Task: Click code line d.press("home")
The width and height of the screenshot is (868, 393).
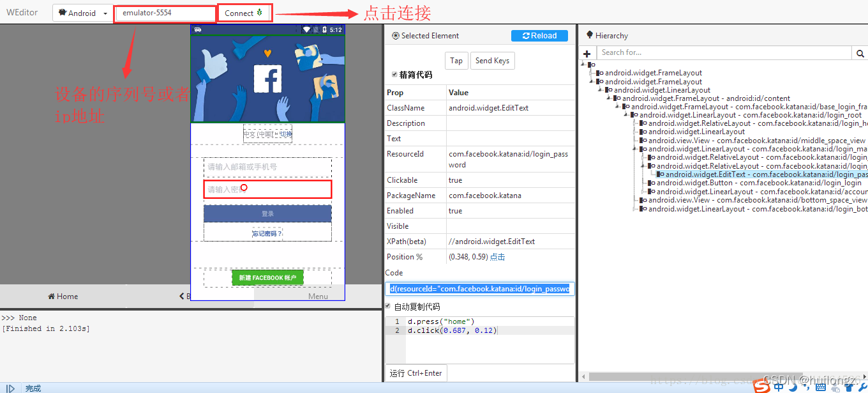Action: [x=442, y=321]
